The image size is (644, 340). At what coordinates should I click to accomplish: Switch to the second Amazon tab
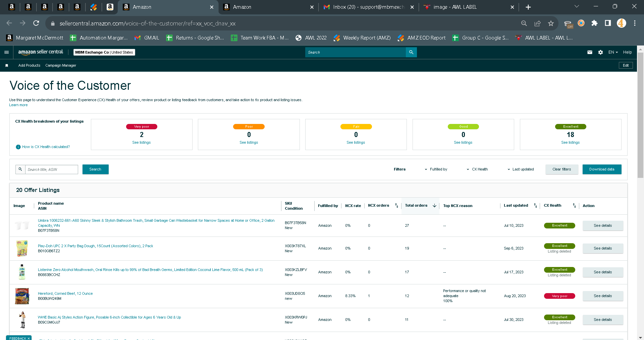click(268, 7)
